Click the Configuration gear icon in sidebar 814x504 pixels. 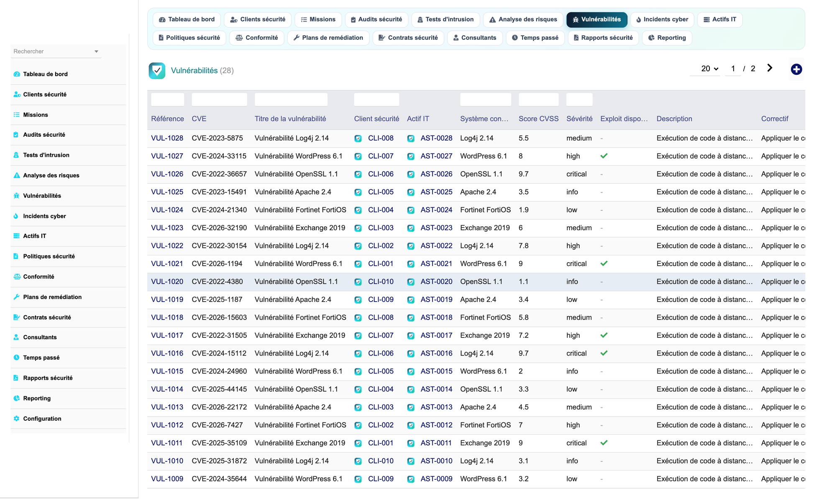point(17,419)
